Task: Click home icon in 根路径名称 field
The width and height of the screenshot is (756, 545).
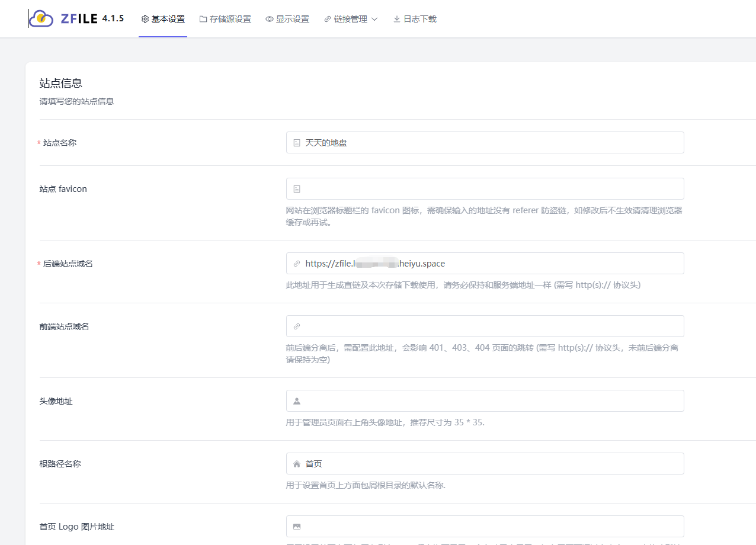Action: point(297,464)
